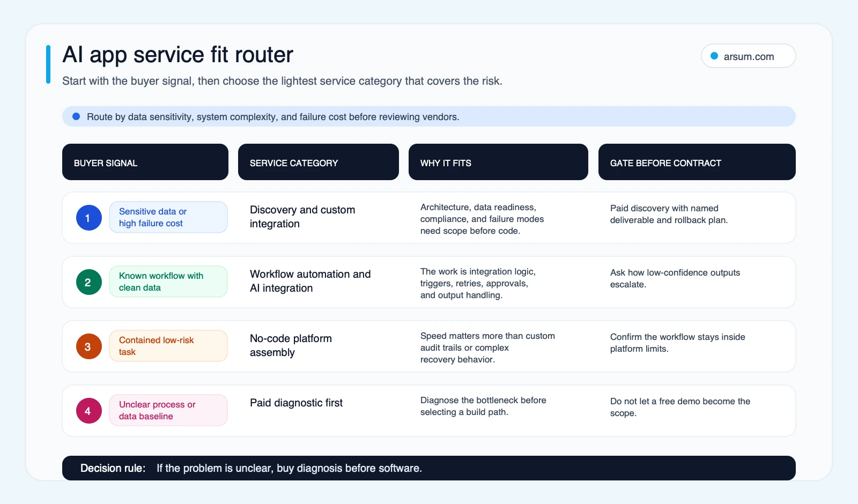The width and height of the screenshot is (858, 504).
Task: Select the 'Contained low-risk task' tag
Action: click(168, 346)
